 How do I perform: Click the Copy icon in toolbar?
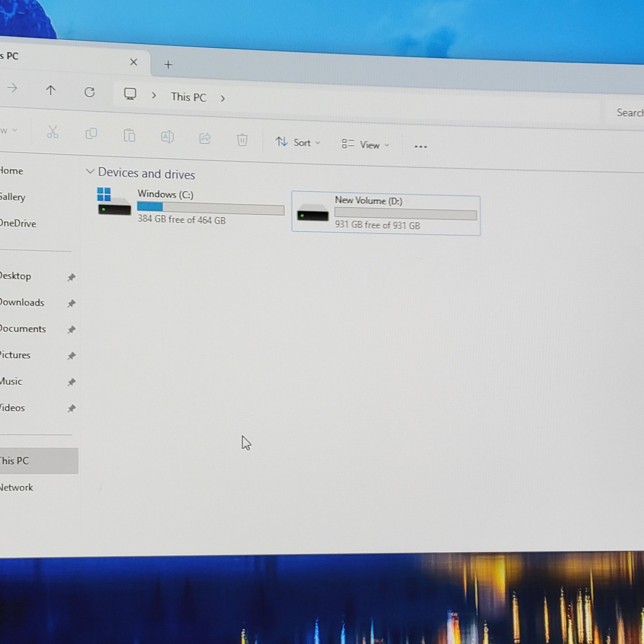pyautogui.click(x=91, y=134)
